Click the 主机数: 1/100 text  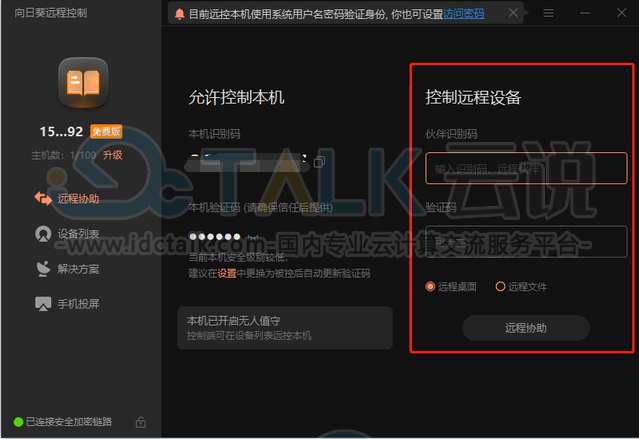point(64,155)
